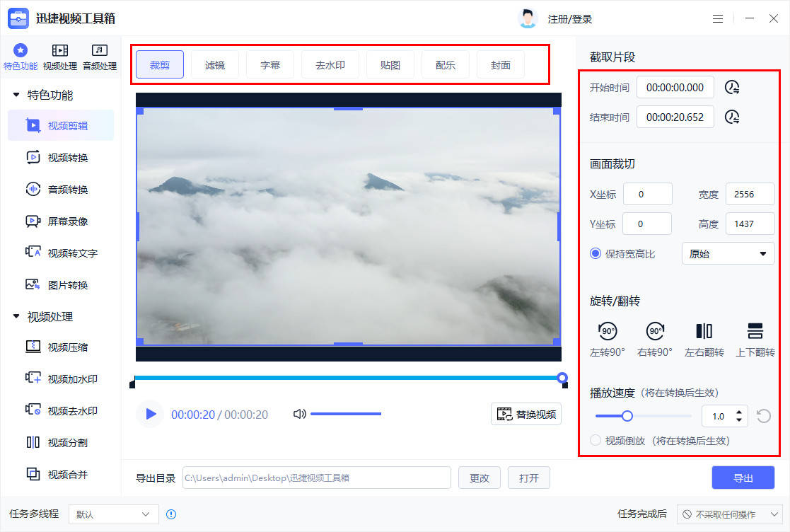
Task: Click the 替换视频 button
Action: click(526, 414)
